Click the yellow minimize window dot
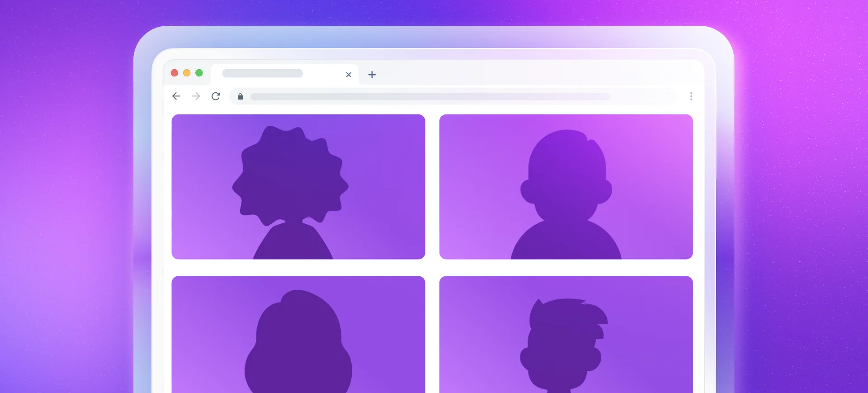 coord(187,73)
